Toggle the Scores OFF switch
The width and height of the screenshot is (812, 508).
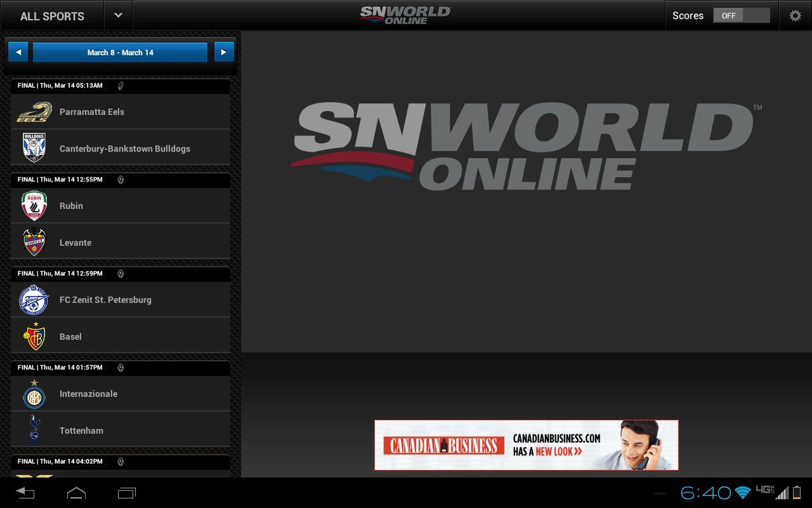741,15
